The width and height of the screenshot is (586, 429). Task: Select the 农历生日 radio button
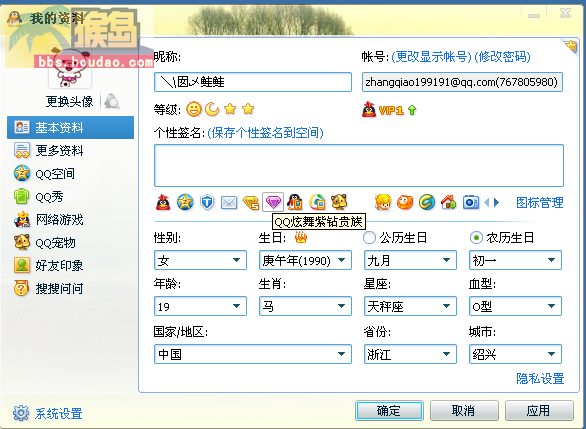476,238
